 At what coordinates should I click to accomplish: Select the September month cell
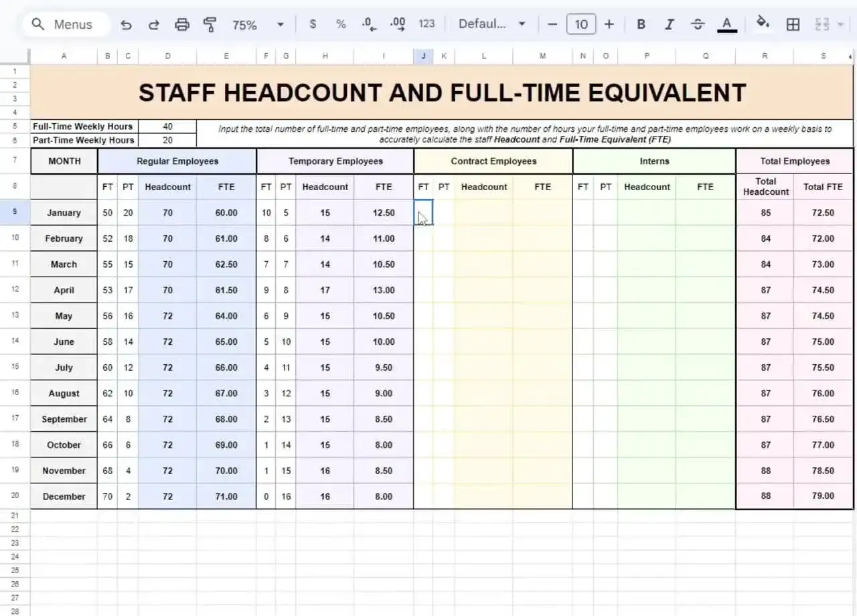click(64, 419)
